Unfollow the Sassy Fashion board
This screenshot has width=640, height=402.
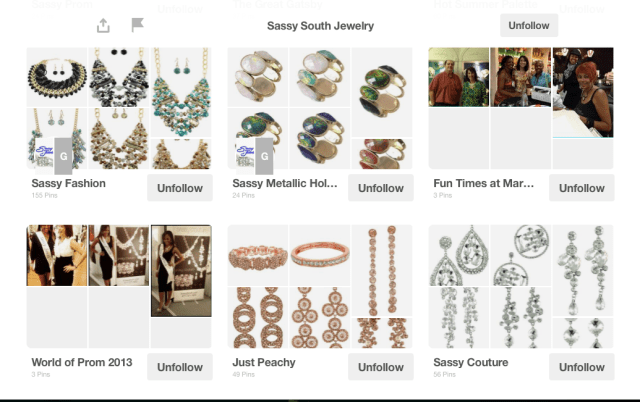pos(180,188)
